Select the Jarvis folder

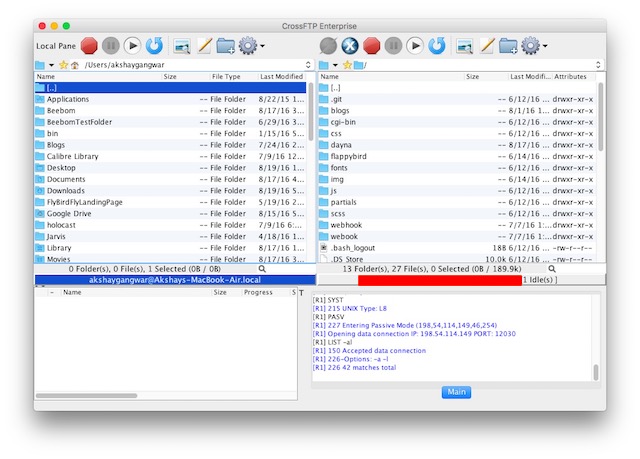click(x=170, y=236)
